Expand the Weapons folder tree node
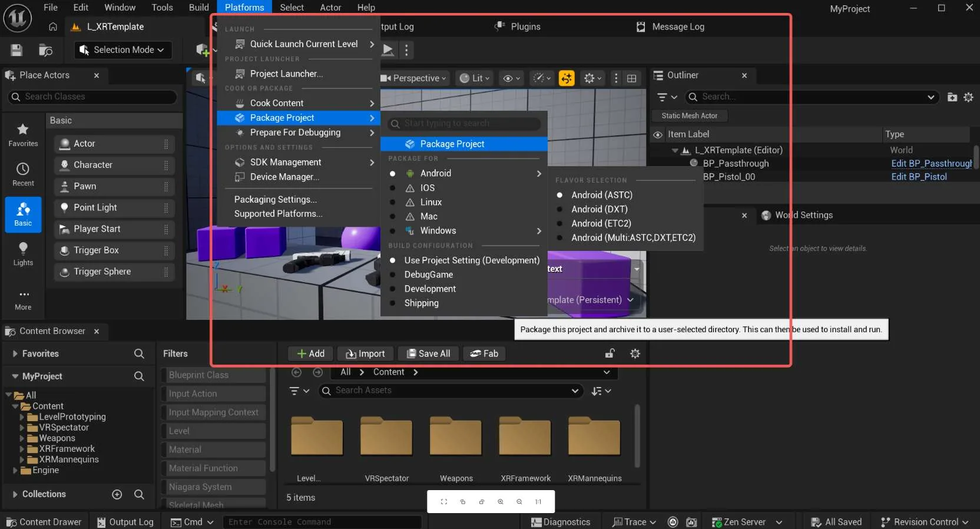 coord(22,438)
